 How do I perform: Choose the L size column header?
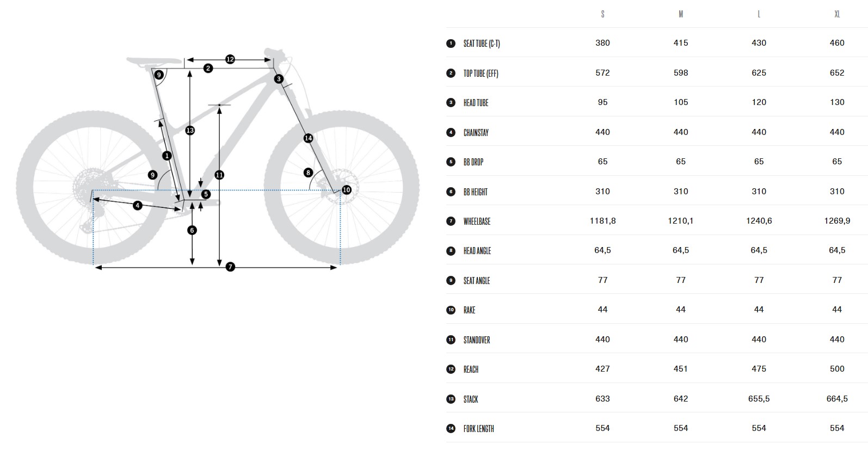pos(759,14)
